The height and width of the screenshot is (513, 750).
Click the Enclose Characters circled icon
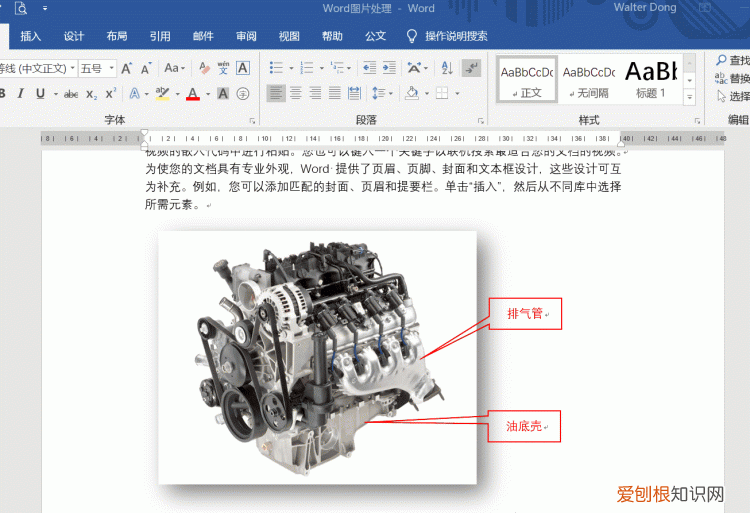click(x=243, y=94)
